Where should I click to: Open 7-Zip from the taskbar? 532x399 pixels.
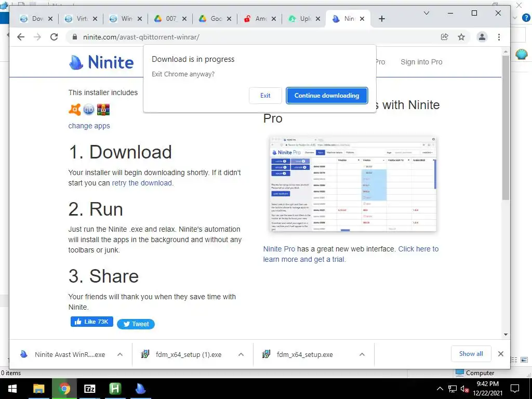89,389
